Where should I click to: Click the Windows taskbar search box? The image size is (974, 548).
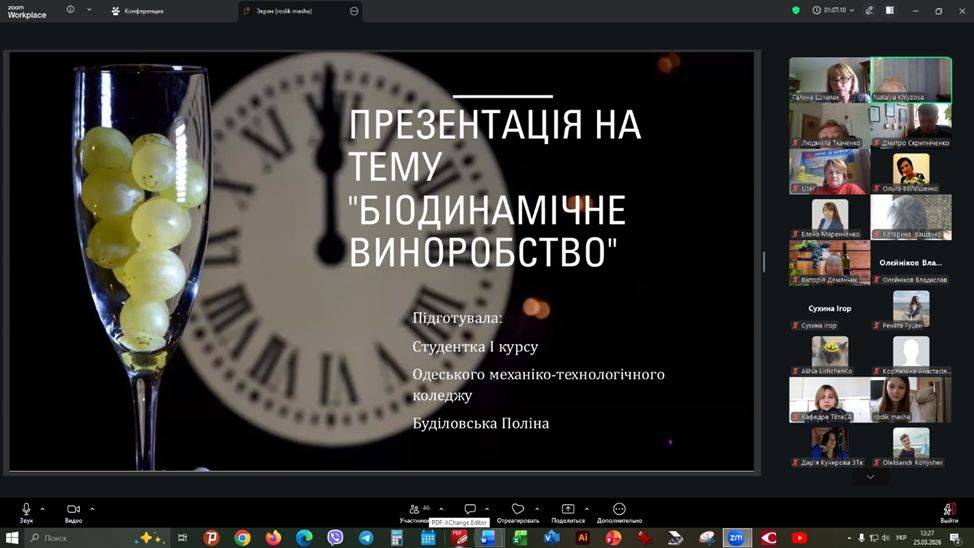coord(85,538)
